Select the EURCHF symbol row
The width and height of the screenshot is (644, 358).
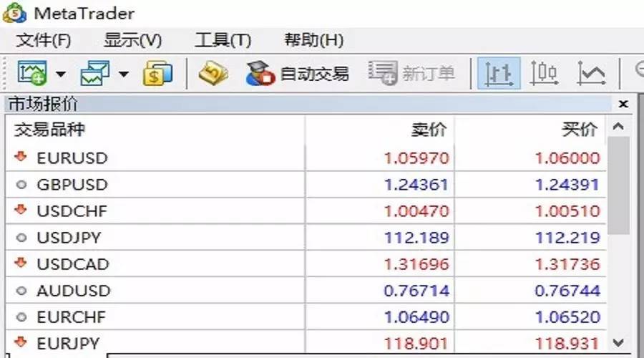point(306,317)
